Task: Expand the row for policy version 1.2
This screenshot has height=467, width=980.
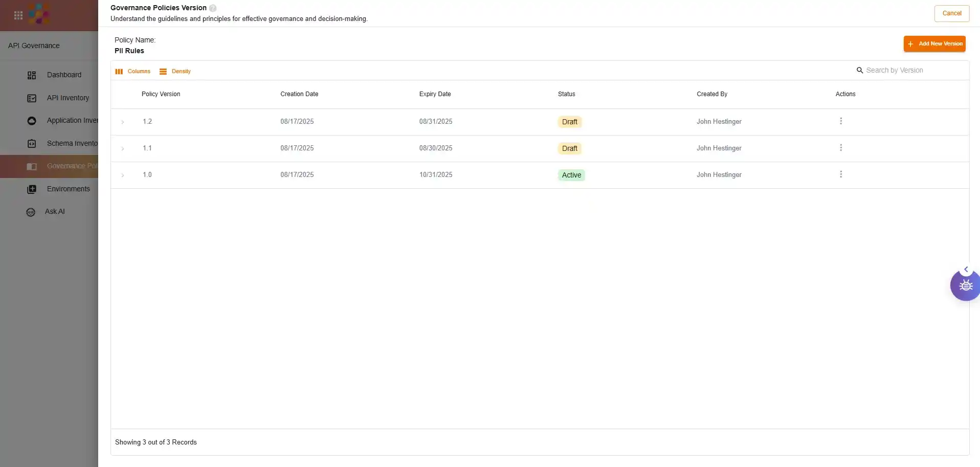Action: (x=123, y=122)
